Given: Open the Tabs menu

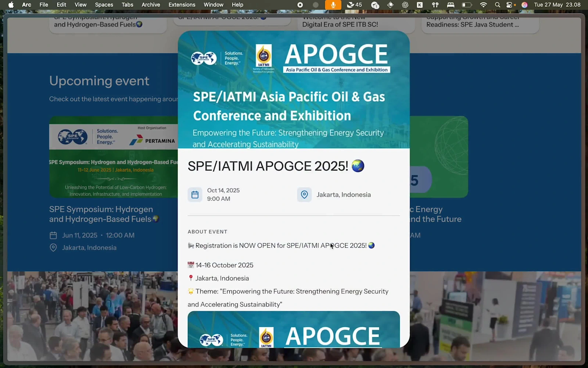Looking at the screenshot, I should (128, 5).
